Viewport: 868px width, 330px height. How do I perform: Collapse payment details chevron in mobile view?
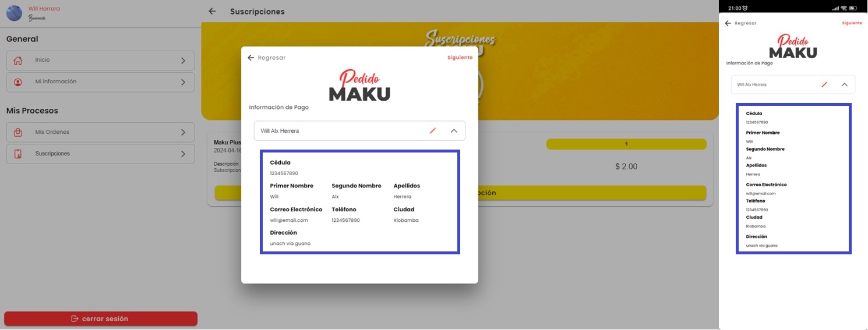tap(844, 84)
